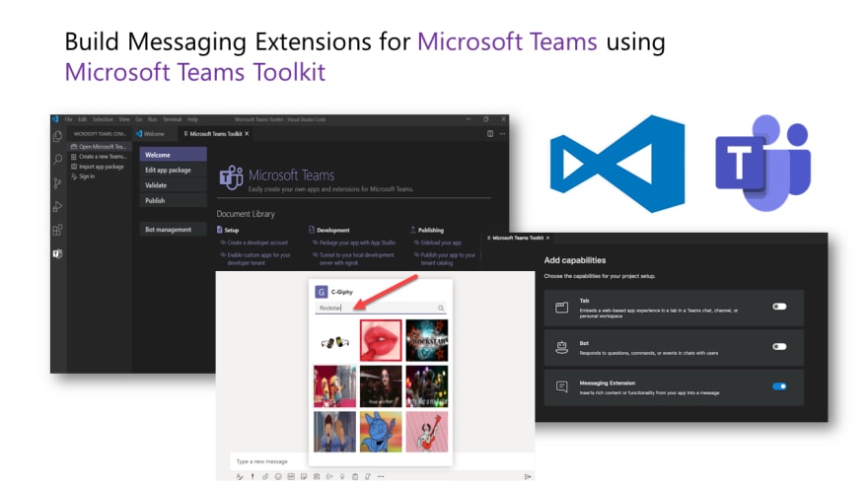Open Enable custom apps for developer tenant link
This screenshot has width=868, height=488.
(x=258, y=259)
